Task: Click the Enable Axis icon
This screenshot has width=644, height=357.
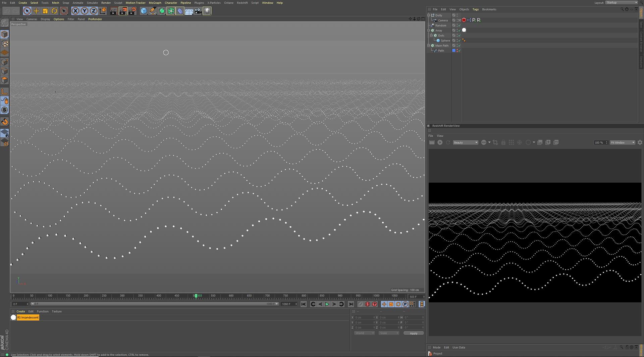Action: pyautogui.click(x=5, y=92)
